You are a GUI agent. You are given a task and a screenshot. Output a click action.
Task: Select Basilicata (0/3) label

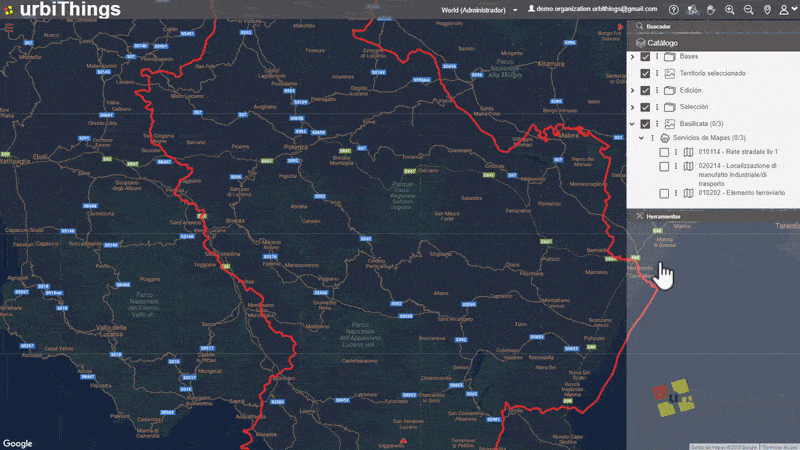tap(702, 123)
